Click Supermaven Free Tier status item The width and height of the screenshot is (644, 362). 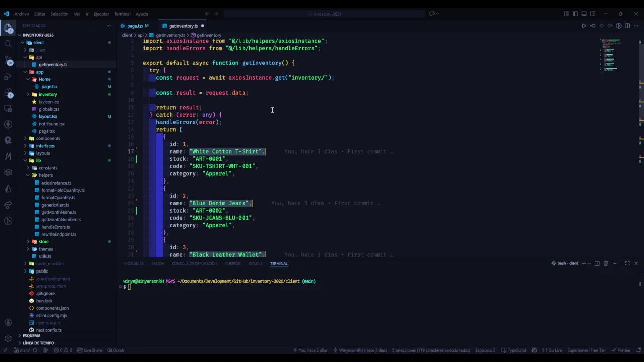click(x=587, y=350)
